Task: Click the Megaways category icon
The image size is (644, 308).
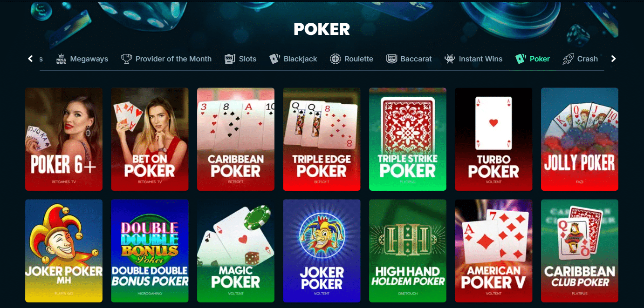Action: click(61, 59)
